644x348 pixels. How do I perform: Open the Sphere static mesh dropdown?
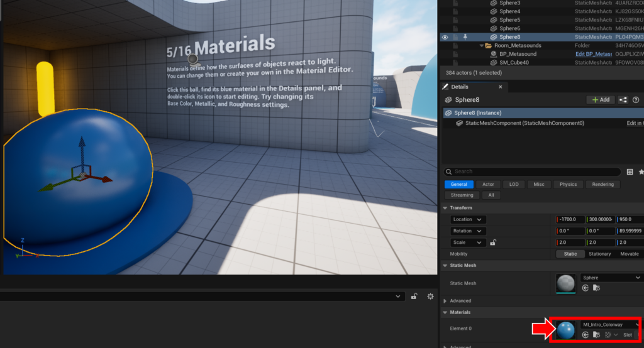coord(610,278)
